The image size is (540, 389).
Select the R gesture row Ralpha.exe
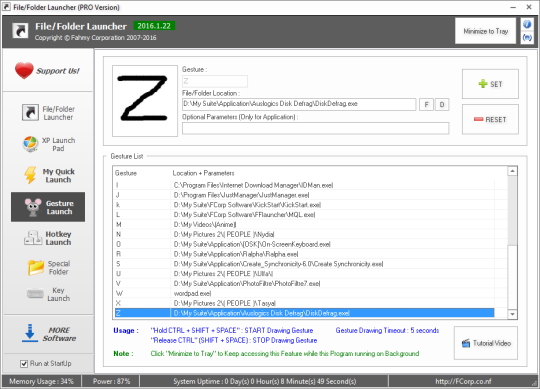[x=304, y=254]
